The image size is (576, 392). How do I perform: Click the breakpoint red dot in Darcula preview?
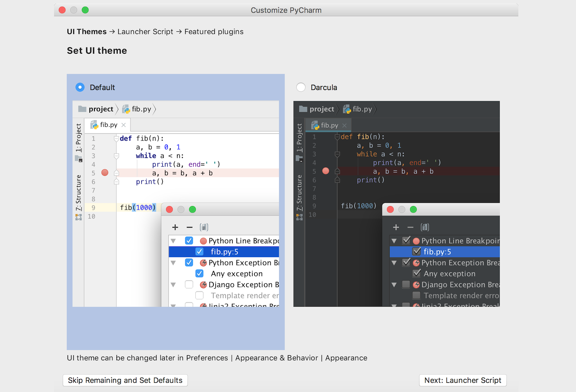coord(326,171)
